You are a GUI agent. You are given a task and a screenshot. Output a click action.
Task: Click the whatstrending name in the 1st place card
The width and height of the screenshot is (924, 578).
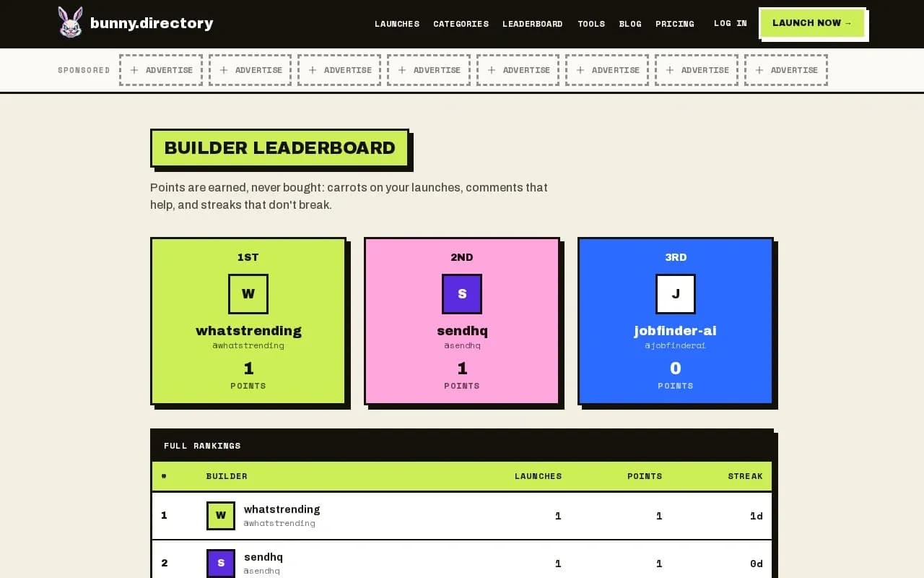point(248,331)
